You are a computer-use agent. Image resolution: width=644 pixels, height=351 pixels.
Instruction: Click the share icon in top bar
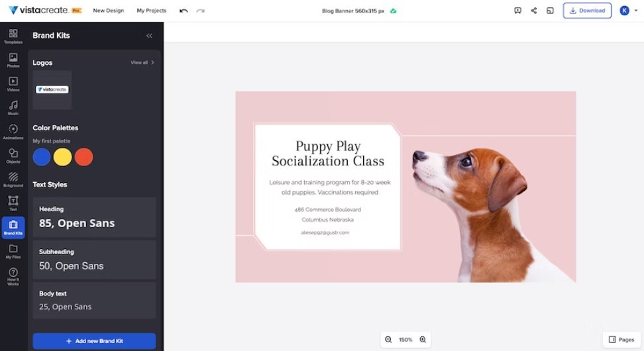click(534, 11)
